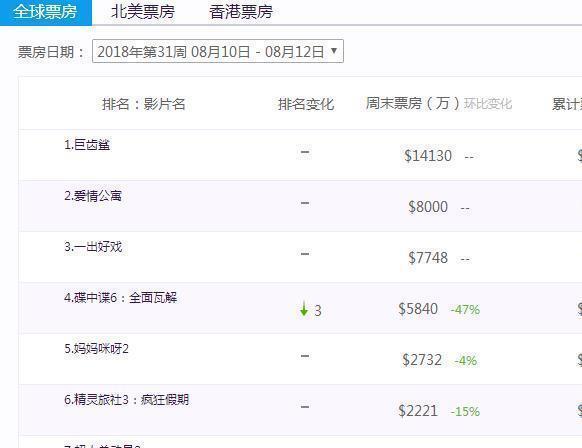Screen dimensions: 582x448
Task: Click the green down-arrow rank change icon
Action: point(304,309)
